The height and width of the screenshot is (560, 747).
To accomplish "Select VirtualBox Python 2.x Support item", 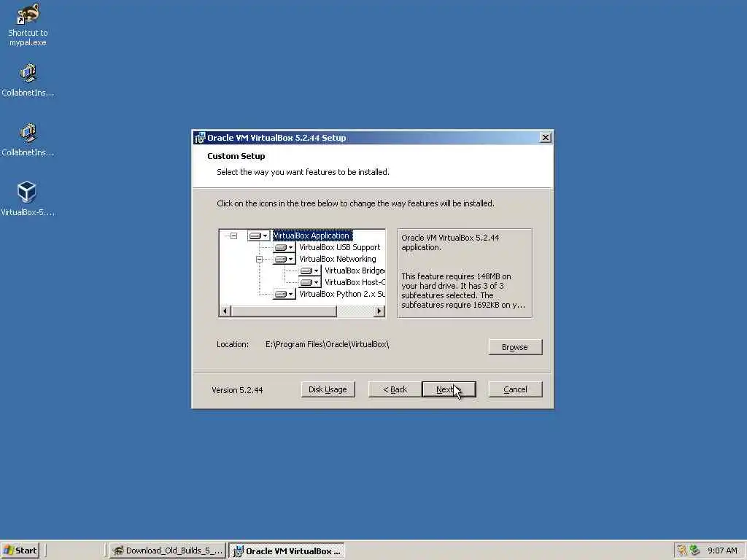I will coord(342,295).
